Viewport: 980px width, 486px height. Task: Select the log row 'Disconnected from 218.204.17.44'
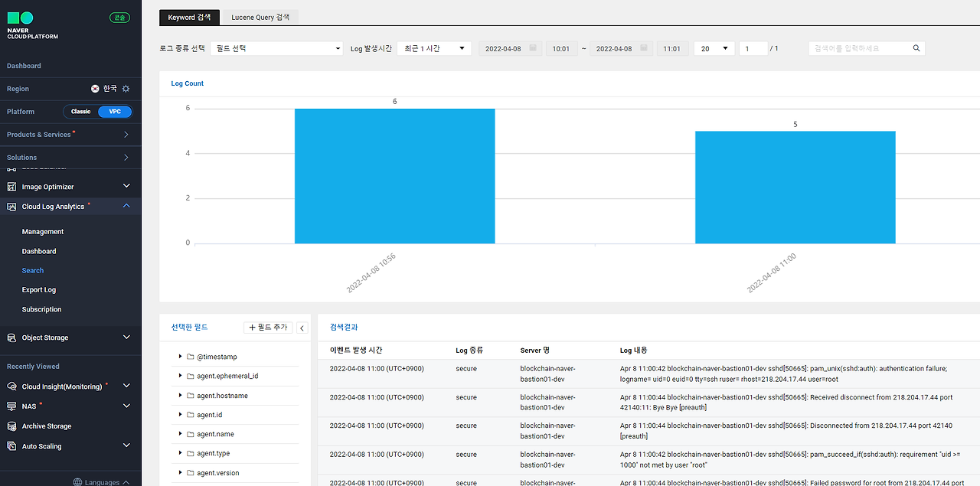tap(648, 431)
